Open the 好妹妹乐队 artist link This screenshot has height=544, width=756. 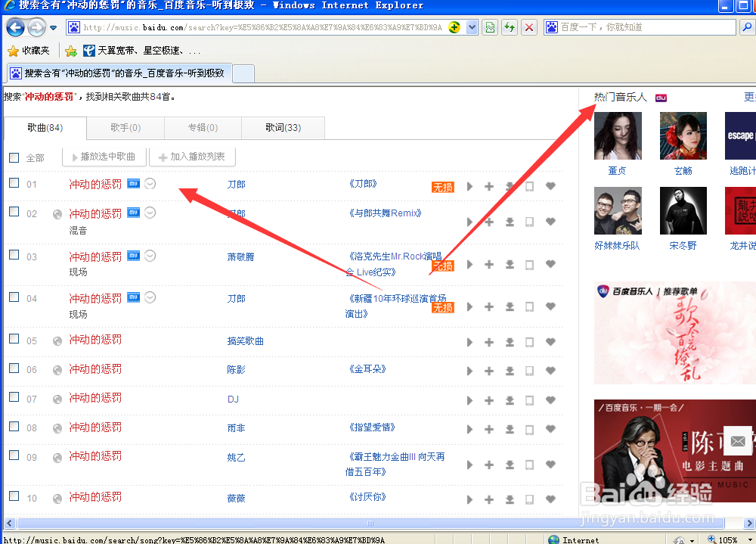(617, 246)
